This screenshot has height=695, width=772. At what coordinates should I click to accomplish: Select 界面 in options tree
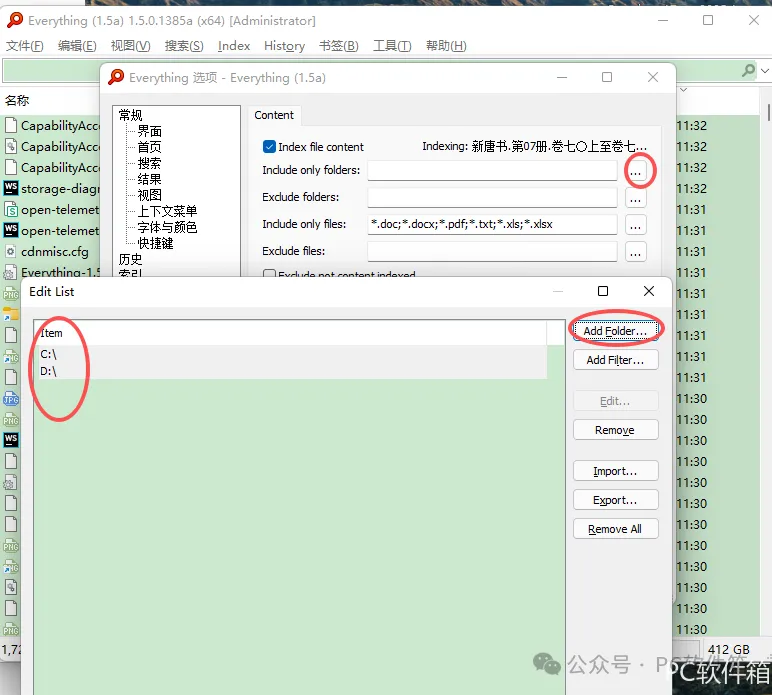(x=150, y=131)
